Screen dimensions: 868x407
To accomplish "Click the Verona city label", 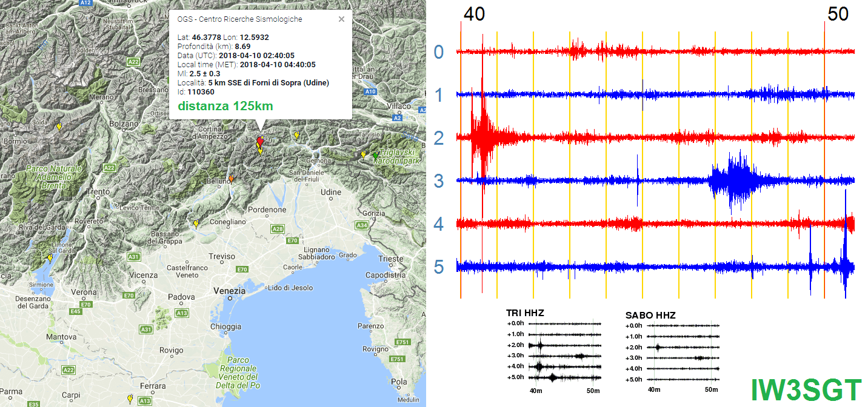I will pos(83,292).
